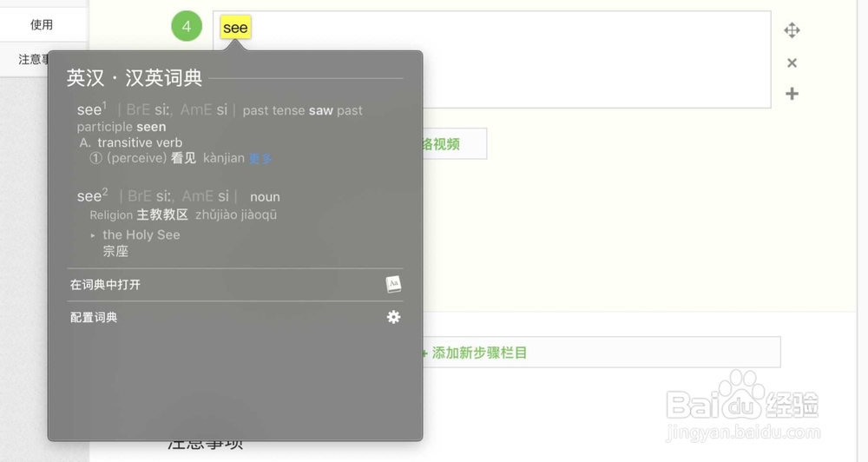The width and height of the screenshot is (868, 462).
Task: Click the 网络视频 button
Action: [454, 144]
